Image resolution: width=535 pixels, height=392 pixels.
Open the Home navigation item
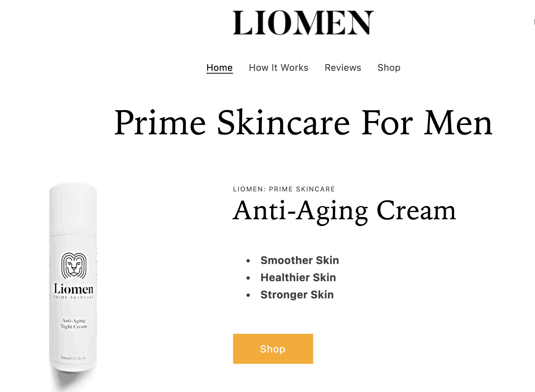coord(220,68)
